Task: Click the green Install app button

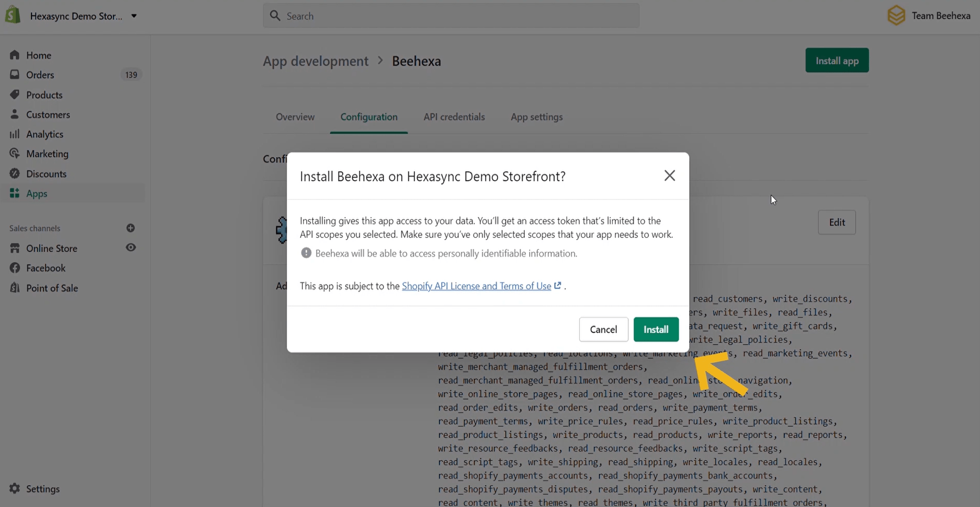Action: pos(837,60)
